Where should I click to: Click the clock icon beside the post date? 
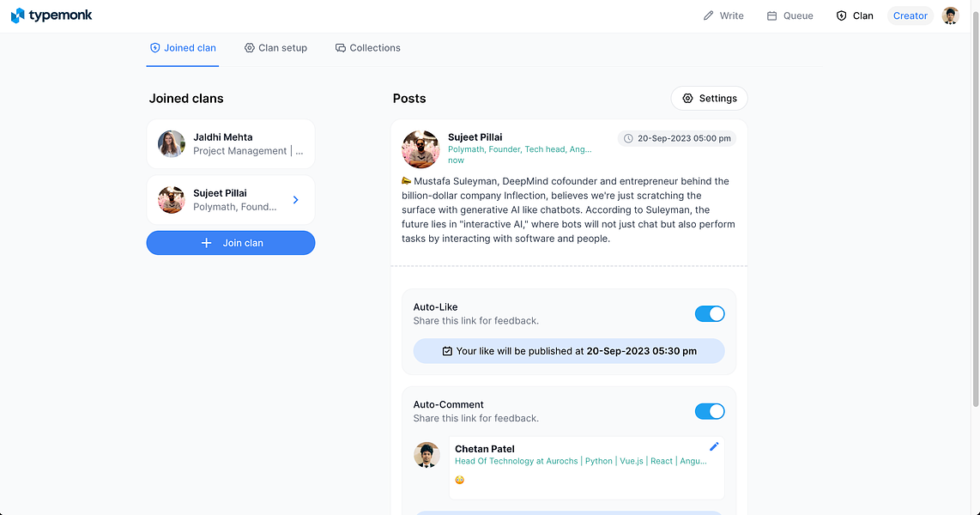628,139
